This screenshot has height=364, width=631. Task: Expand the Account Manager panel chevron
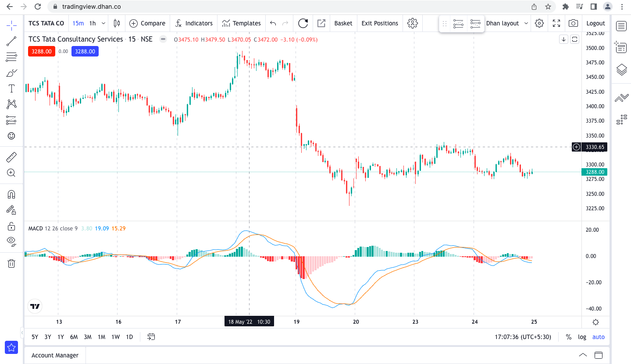pyautogui.click(x=583, y=355)
